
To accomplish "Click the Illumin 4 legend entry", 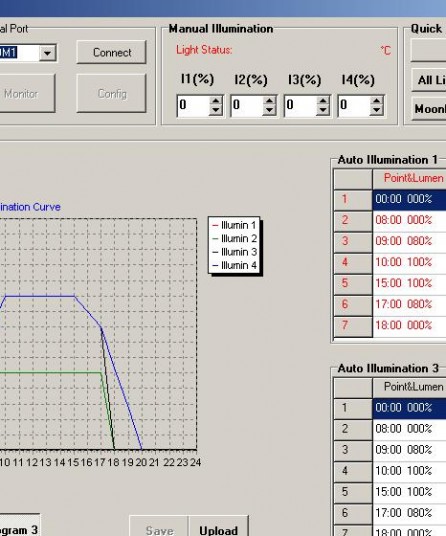I will [235, 265].
